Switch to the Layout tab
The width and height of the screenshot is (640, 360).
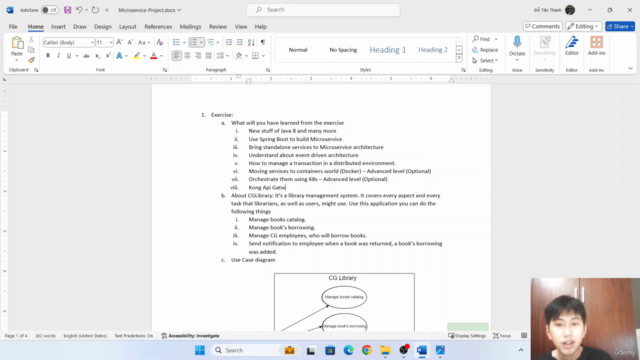(127, 27)
